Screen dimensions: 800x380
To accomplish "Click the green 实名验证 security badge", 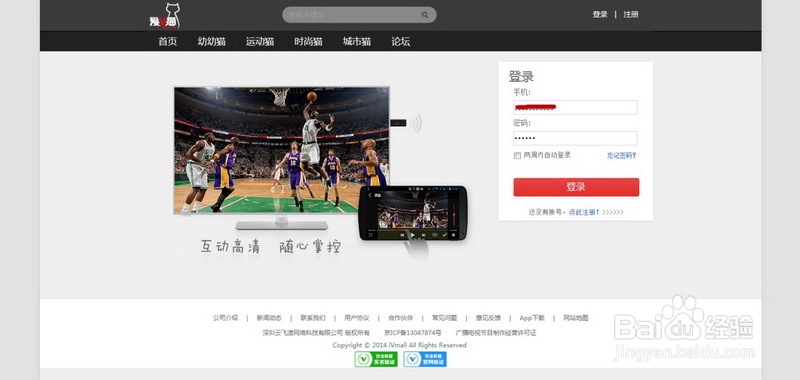I will (x=376, y=359).
